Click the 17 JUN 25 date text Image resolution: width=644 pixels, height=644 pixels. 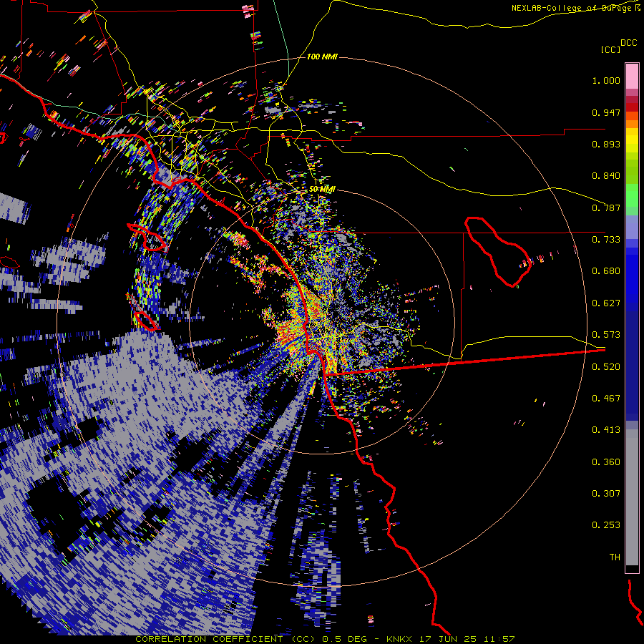click(x=448, y=639)
